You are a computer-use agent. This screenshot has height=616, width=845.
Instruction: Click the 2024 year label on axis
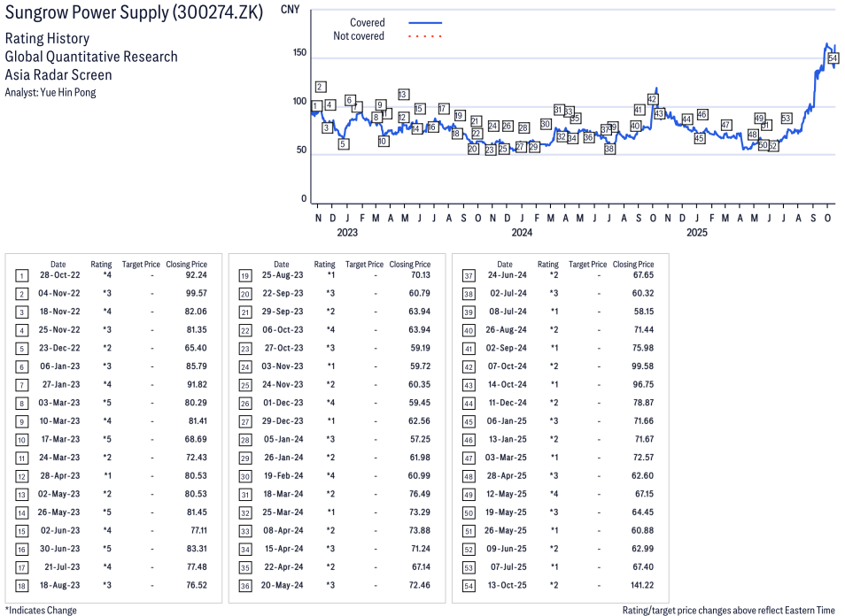click(x=522, y=233)
